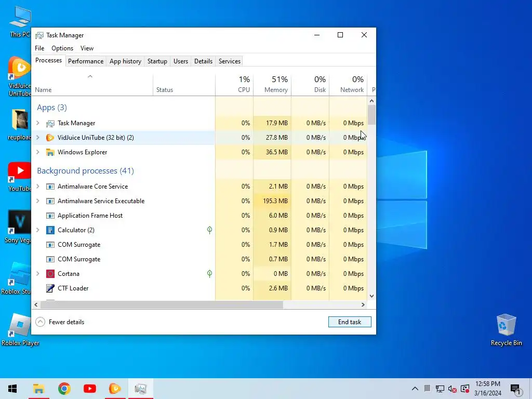The width and height of the screenshot is (532, 399).
Task: Open YouTube app from the taskbar
Action: pos(89,389)
